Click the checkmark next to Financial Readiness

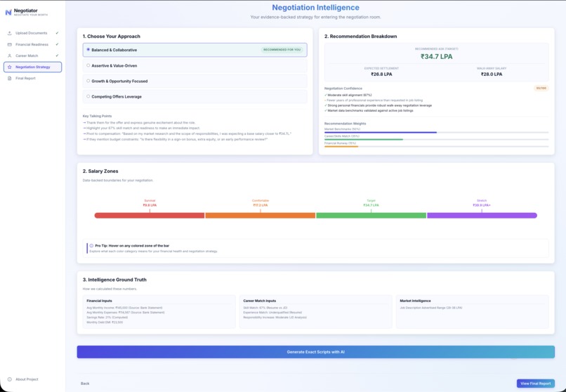click(57, 44)
